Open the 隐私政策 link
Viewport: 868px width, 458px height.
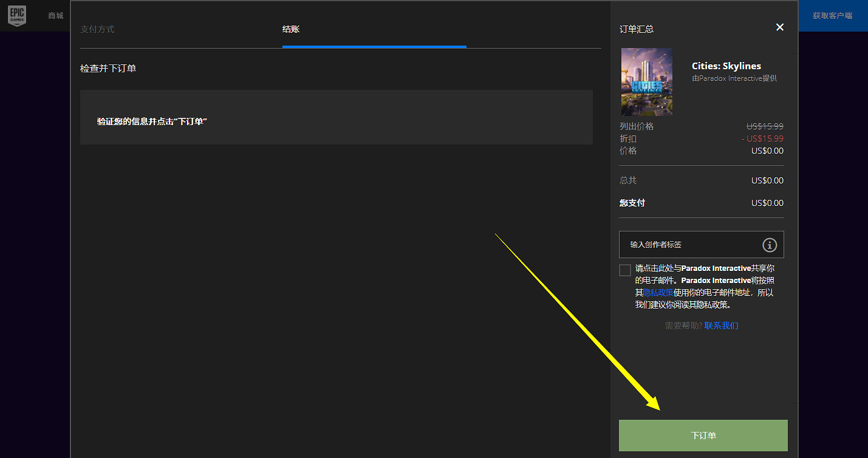coord(658,293)
